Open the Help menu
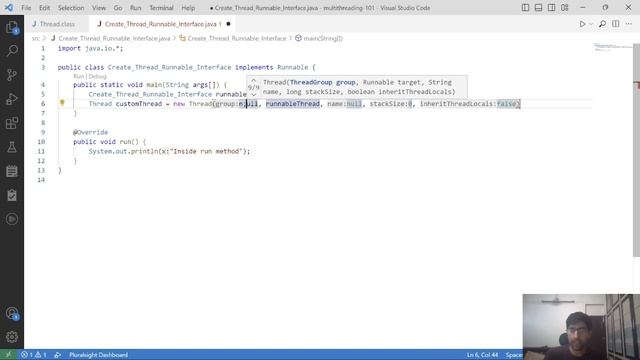The image size is (640, 360). click(188, 8)
